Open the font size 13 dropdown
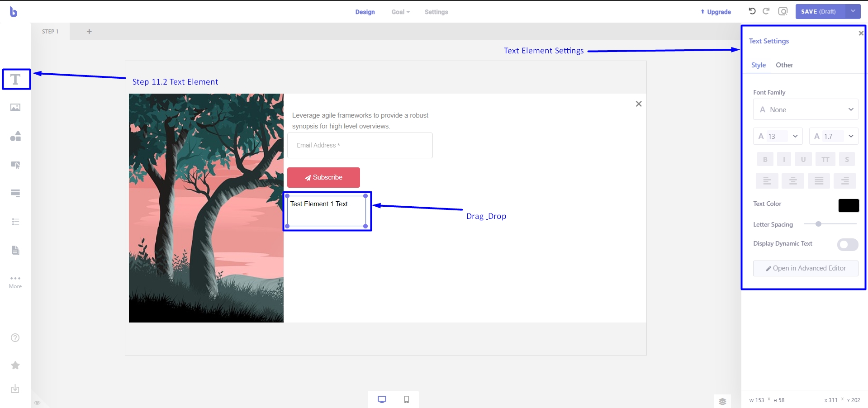The height and width of the screenshot is (408, 868). pos(778,136)
